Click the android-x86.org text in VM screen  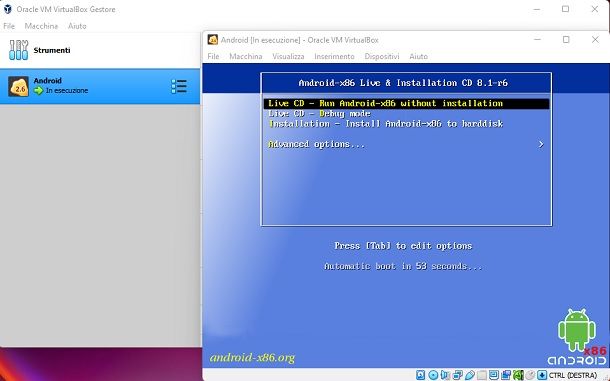pyautogui.click(x=252, y=357)
